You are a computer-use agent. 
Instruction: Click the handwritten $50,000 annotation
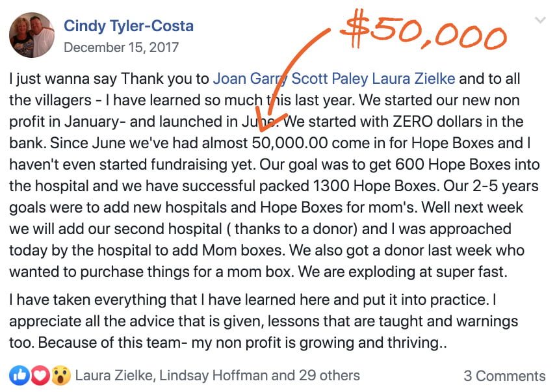[x=423, y=33]
